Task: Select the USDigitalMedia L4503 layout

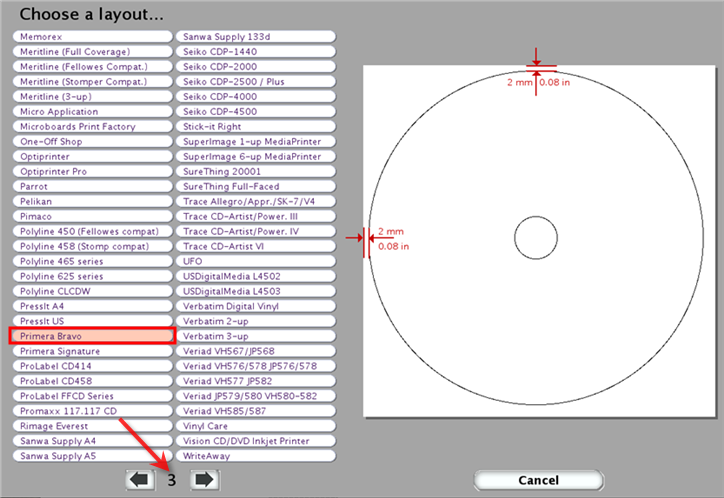Action: (x=256, y=291)
